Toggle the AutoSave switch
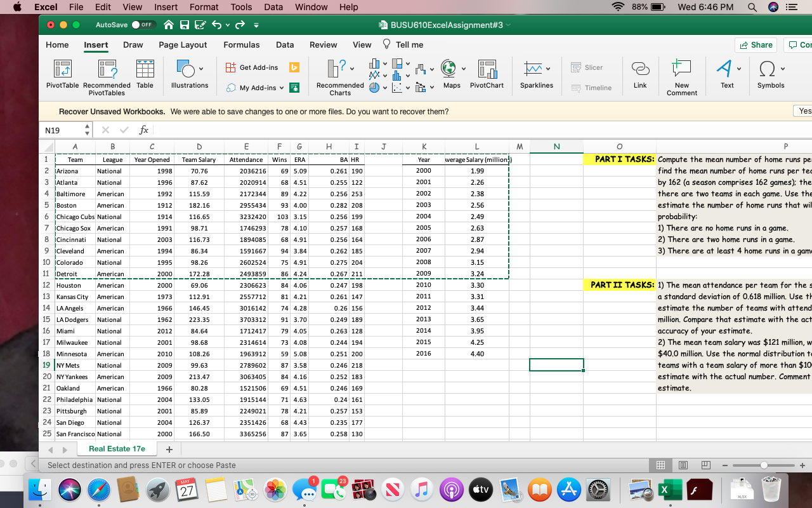 [x=144, y=25]
